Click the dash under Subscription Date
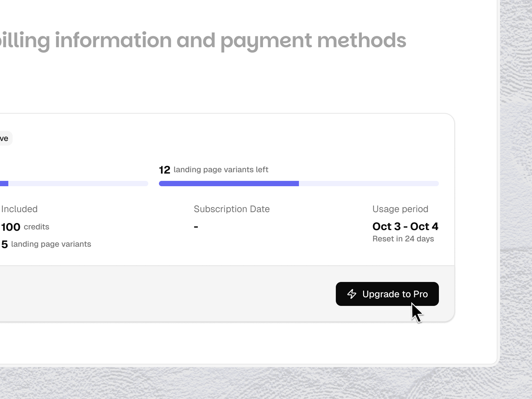This screenshot has width=532, height=399. [196, 227]
